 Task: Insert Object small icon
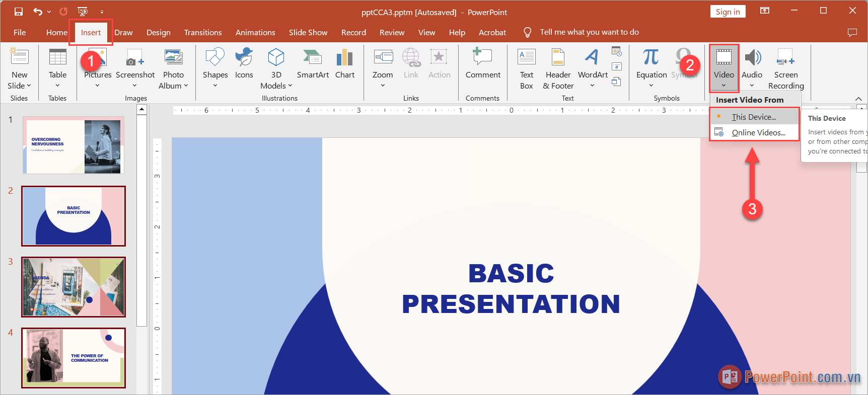pyautogui.click(x=617, y=82)
